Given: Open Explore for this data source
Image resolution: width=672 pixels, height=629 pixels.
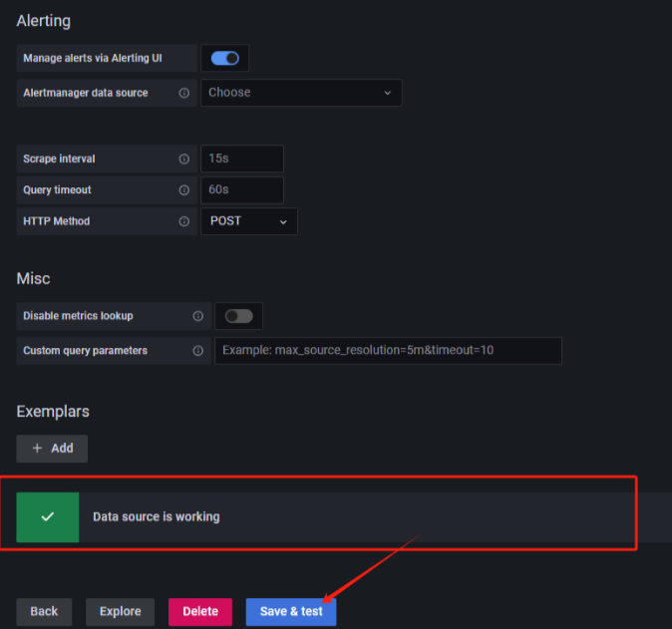Looking at the screenshot, I should point(120,612).
